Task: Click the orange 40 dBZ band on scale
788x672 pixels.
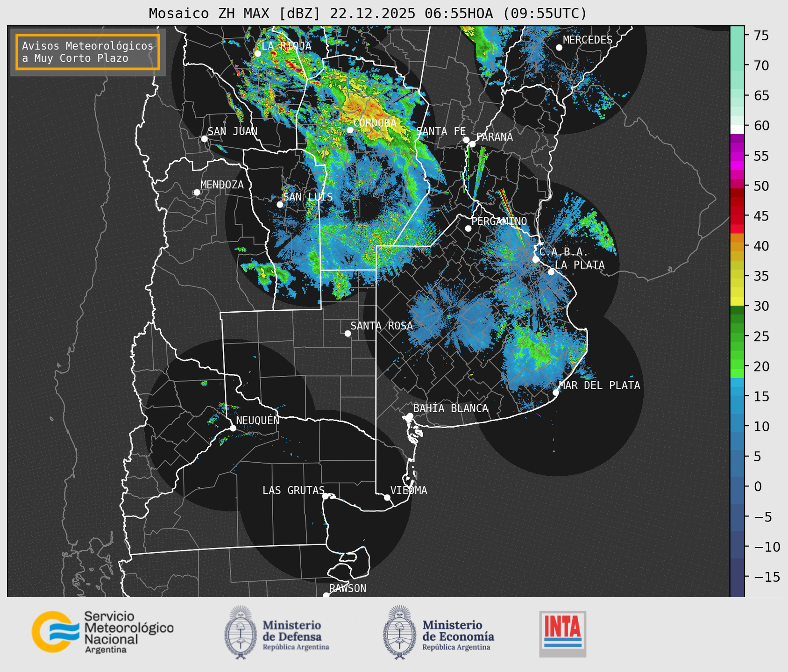Action: [x=737, y=246]
